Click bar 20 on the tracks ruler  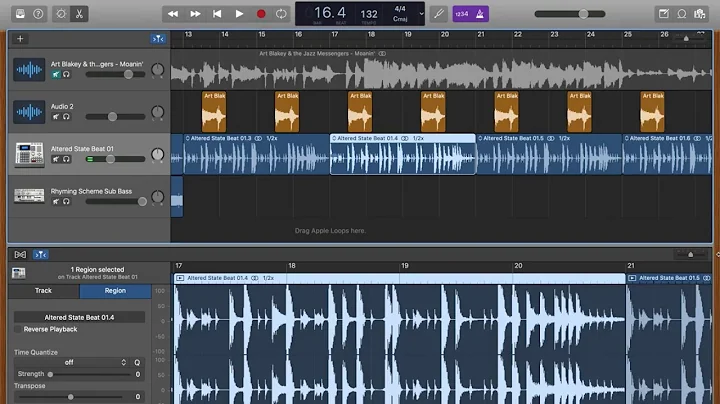point(444,35)
